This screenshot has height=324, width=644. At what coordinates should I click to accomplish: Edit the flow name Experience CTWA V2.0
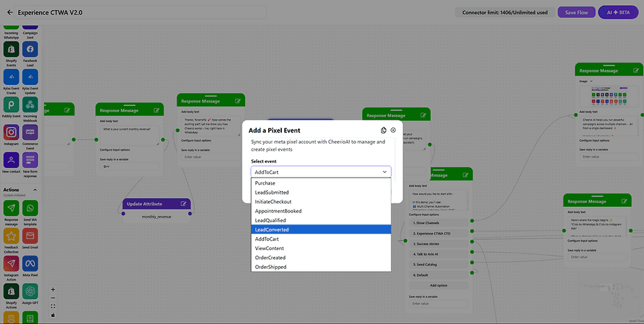tap(141, 13)
